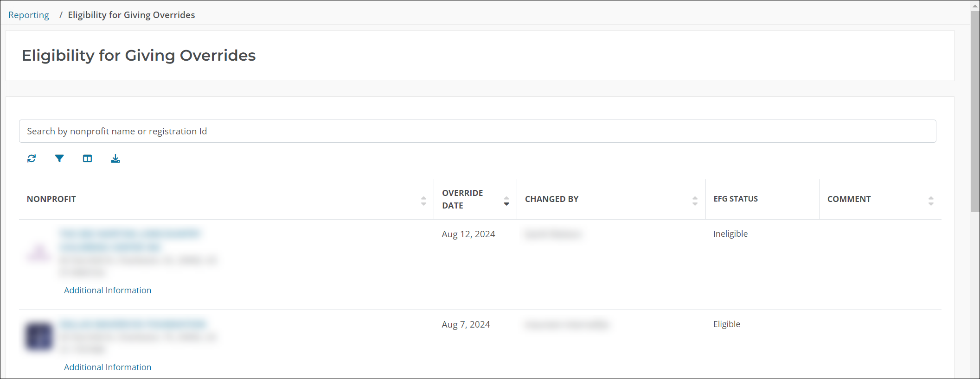Viewport: 980px width, 379px height.
Task: Sort by the Changed By column arrows
Action: (695, 201)
